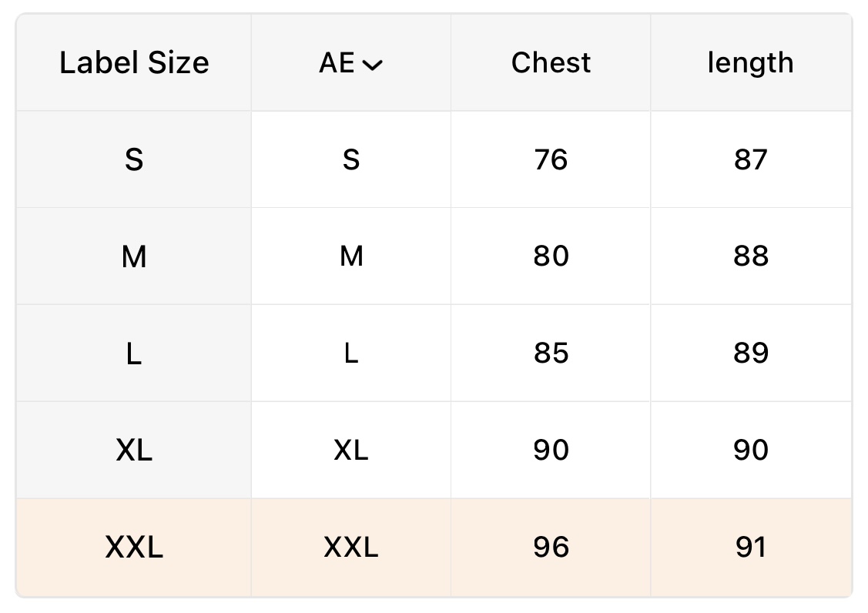This screenshot has width=868, height=613.
Task: Click chest value 85
Action: coord(551,353)
